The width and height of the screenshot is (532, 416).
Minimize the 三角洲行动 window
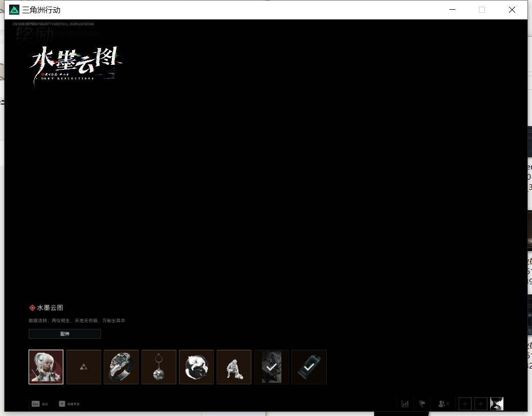[x=452, y=10]
